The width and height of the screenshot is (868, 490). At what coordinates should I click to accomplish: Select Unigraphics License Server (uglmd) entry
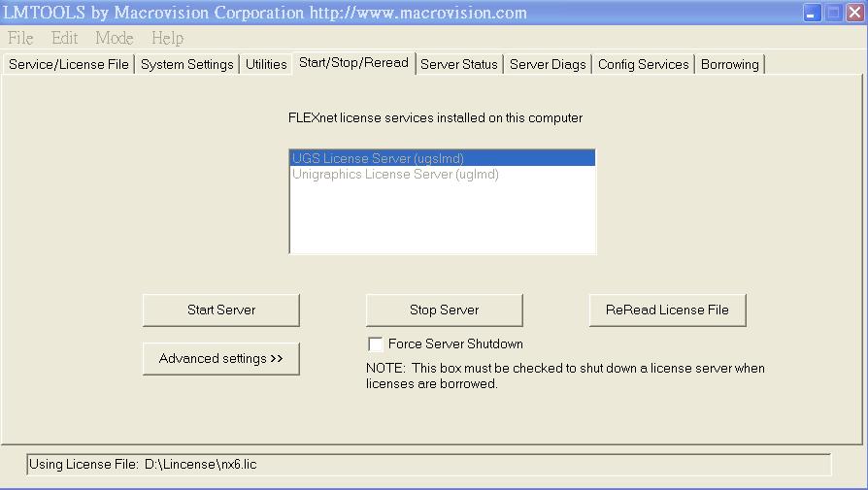395,175
